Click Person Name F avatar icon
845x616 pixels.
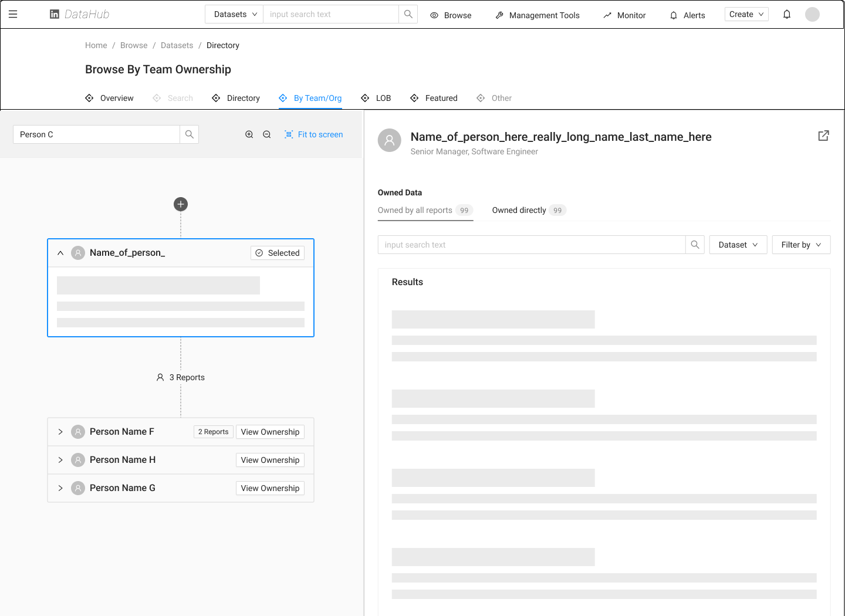click(x=78, y=432)
